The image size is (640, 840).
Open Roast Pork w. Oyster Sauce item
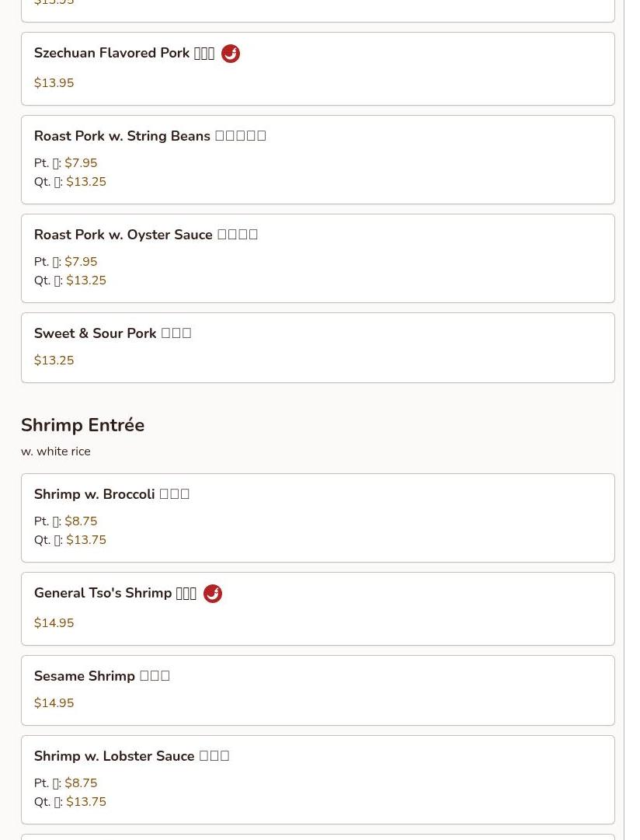[318, 258]
